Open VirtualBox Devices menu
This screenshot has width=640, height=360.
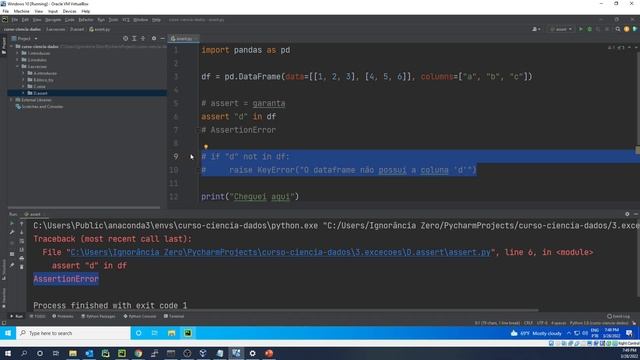[69, 11]
